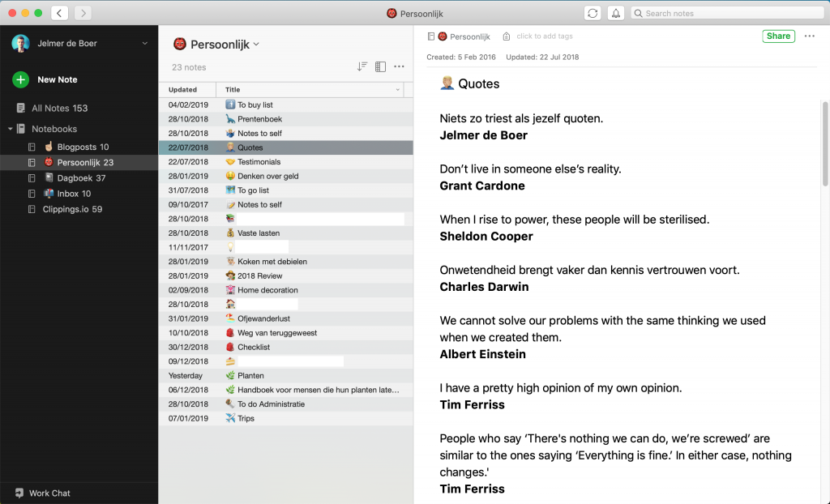Image resolution: width=830 pixels, height=504 pixels.
Task: Open Testimonials note
Action: 286,162
